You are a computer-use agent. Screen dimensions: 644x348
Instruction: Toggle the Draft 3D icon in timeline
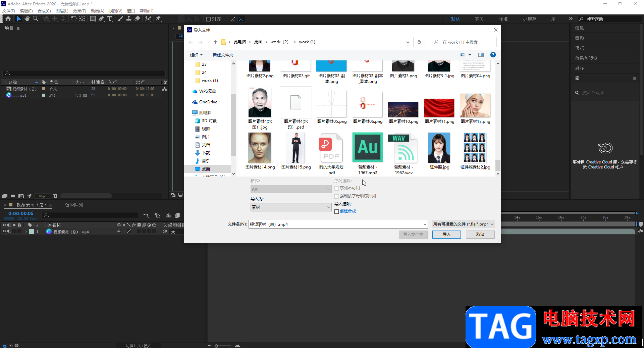157,215
